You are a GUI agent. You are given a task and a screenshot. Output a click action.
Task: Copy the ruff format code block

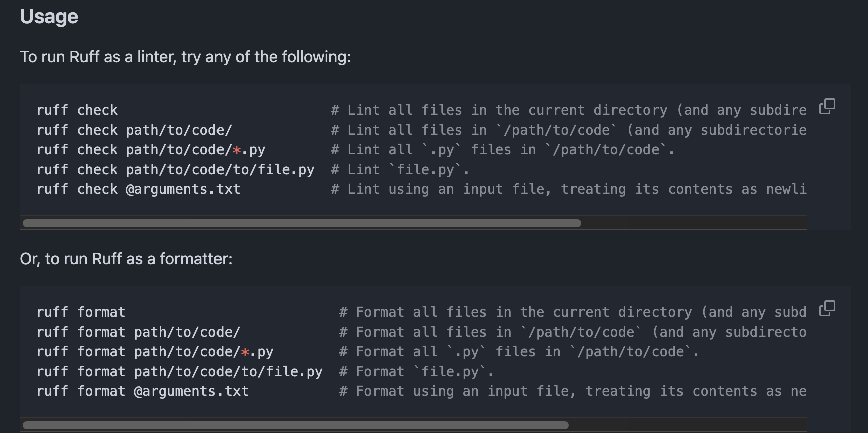coord(827,308)
